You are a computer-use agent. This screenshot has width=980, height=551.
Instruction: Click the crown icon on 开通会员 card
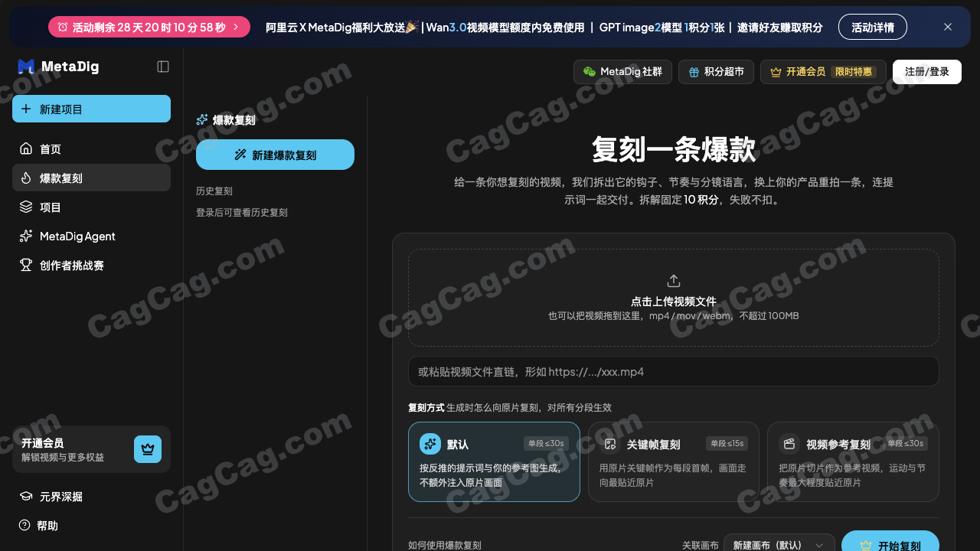pos(148,449)
